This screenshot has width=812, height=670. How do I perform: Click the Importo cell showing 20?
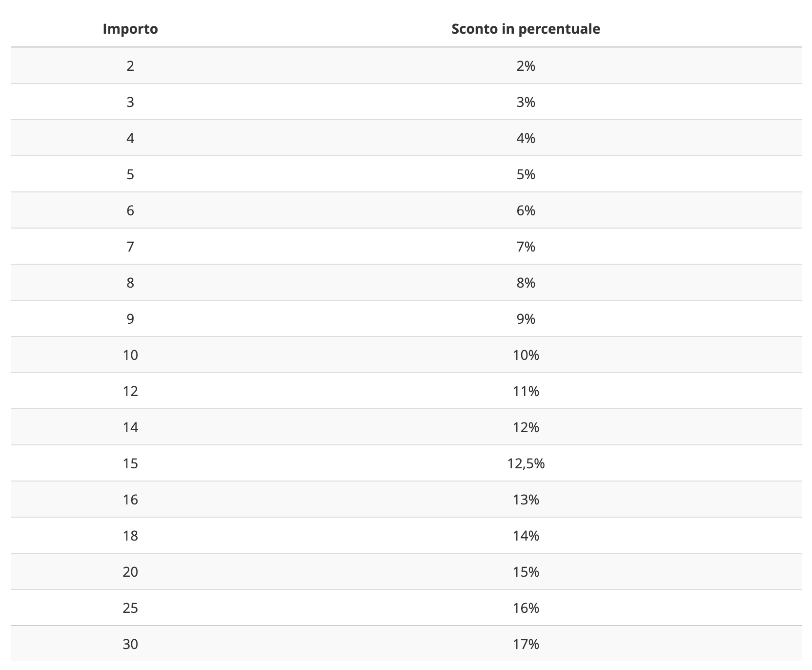click(130, 572)
